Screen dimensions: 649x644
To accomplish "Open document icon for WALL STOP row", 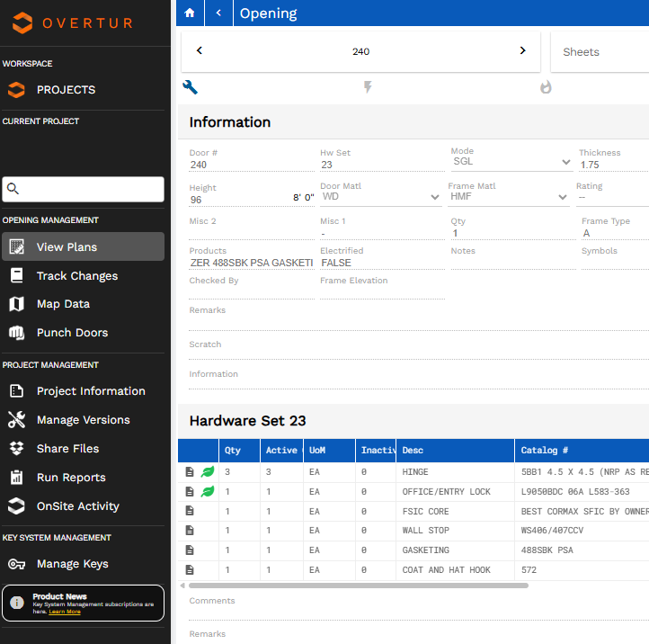I will click(190, 531).
